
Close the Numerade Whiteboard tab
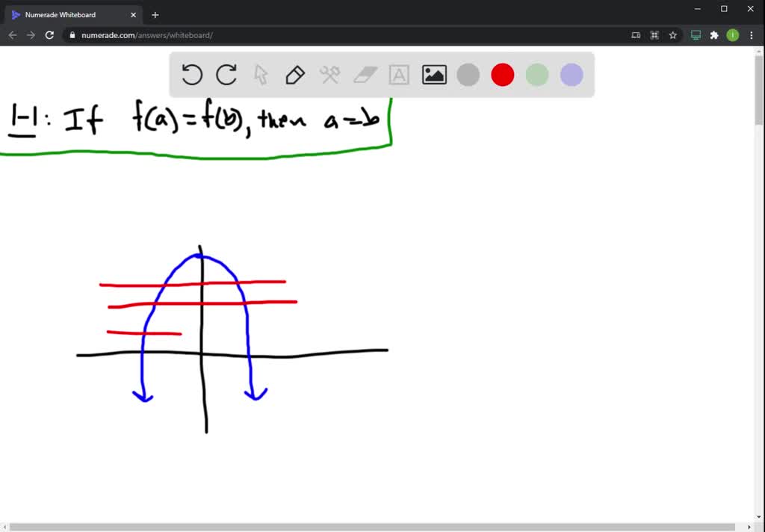[134, 14]
